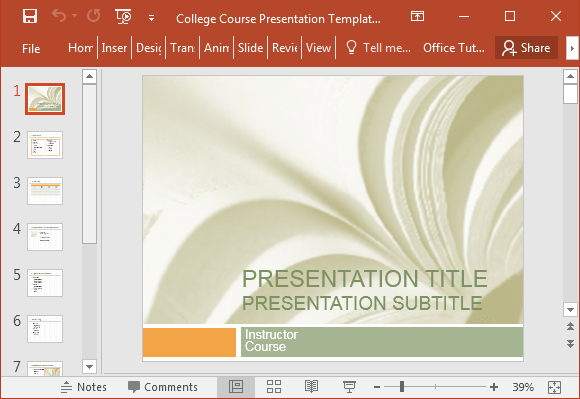Open Ribbon Display Options

[x=417, y=16]
